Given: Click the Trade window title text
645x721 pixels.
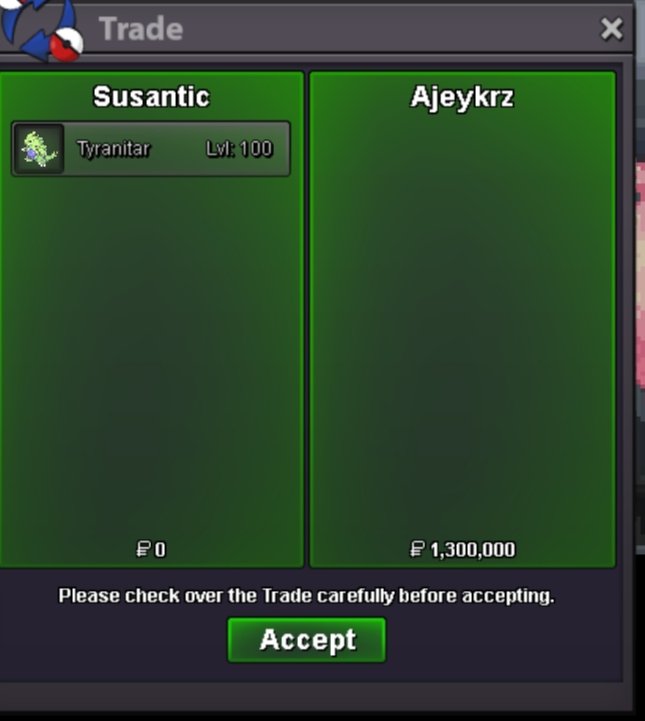Looking at the screenshot, I should (141, 29).
